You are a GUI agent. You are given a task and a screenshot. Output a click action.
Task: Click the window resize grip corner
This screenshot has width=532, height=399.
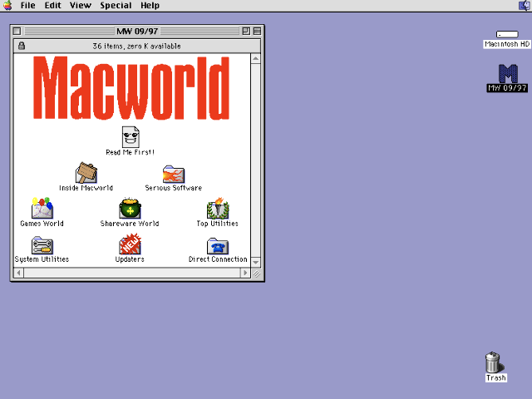tap(256, 273)
